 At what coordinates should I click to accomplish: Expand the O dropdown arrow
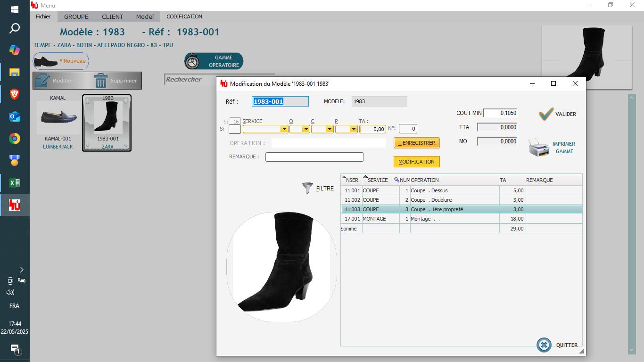tap(305, 129)
